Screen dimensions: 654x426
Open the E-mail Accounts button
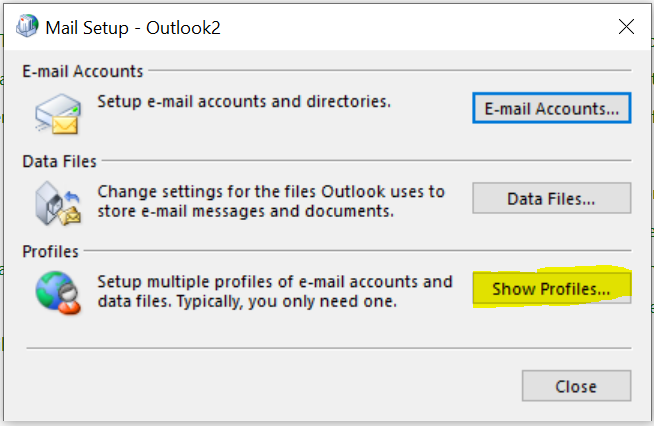(x=551, y=108)
